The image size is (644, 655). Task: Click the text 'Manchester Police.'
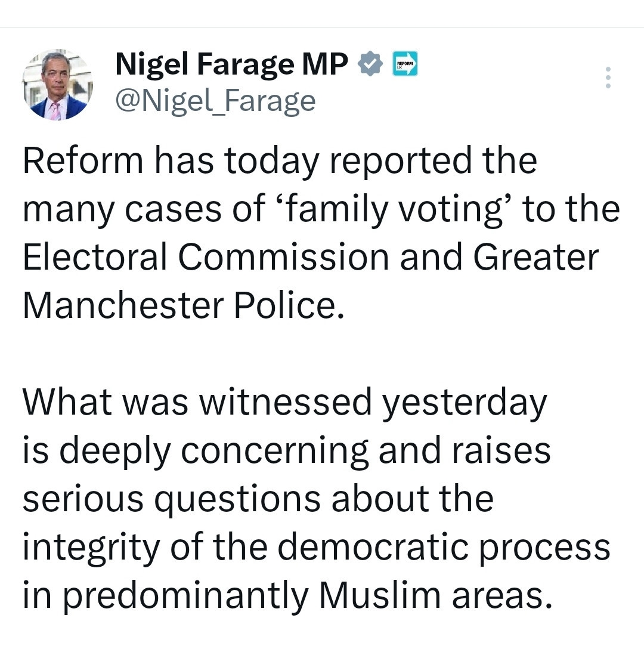[184, 306]
